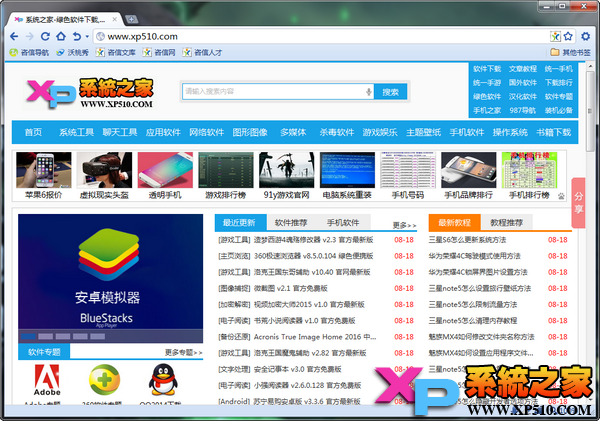Click the small icon after 手机排行榜

pos(561,196)
